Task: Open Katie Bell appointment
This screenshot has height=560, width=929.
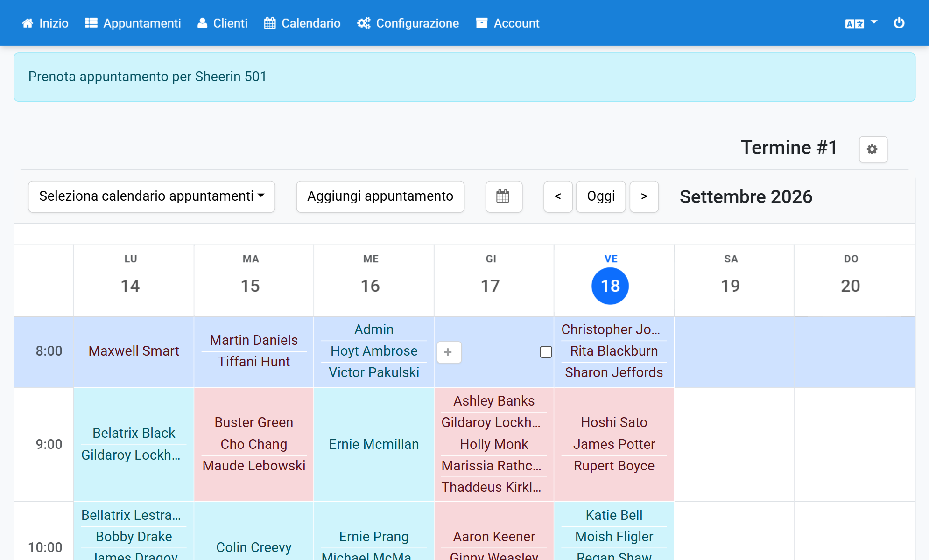Action: point(614,515)
